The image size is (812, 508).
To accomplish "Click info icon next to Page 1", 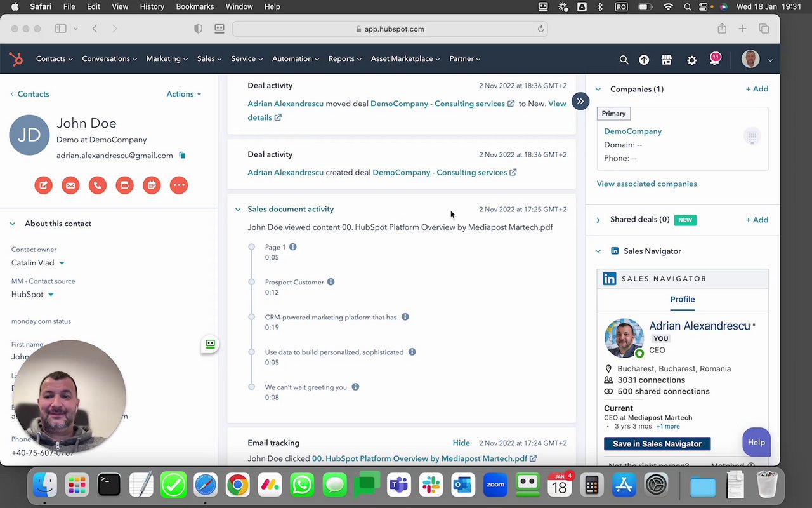I will pos(292,247).
